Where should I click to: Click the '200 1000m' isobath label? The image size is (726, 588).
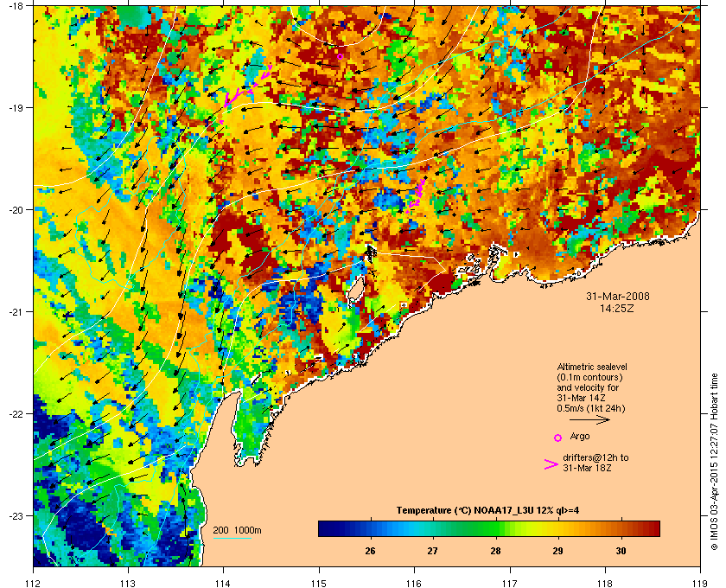[x=237, y=530]
